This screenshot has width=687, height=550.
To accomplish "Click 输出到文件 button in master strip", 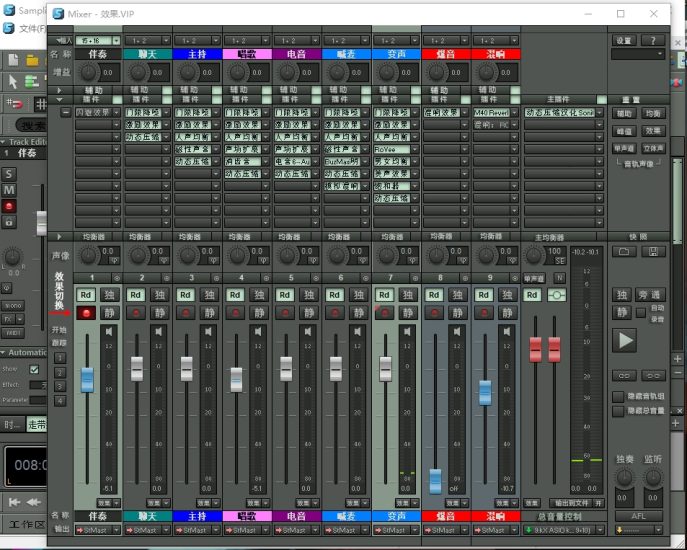I will click(x=571, y=503).
